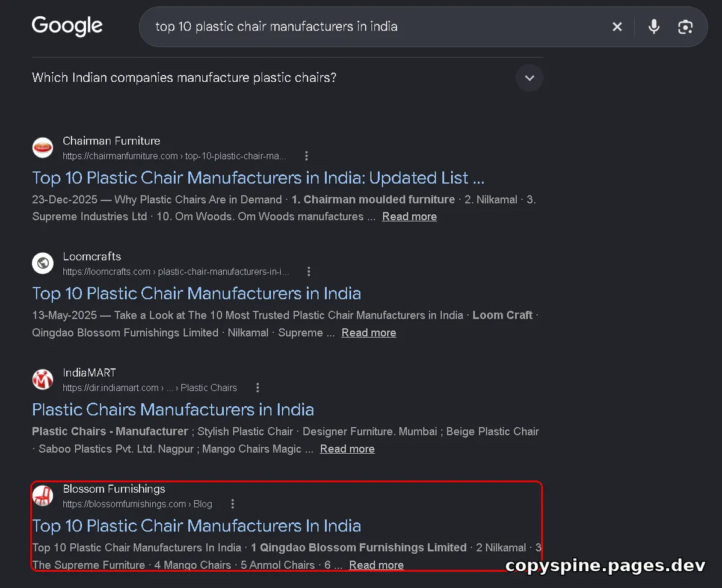Open more options for Chairman Furniture result
Viewport: 722px width, 588px height.
tap(306, 156)
